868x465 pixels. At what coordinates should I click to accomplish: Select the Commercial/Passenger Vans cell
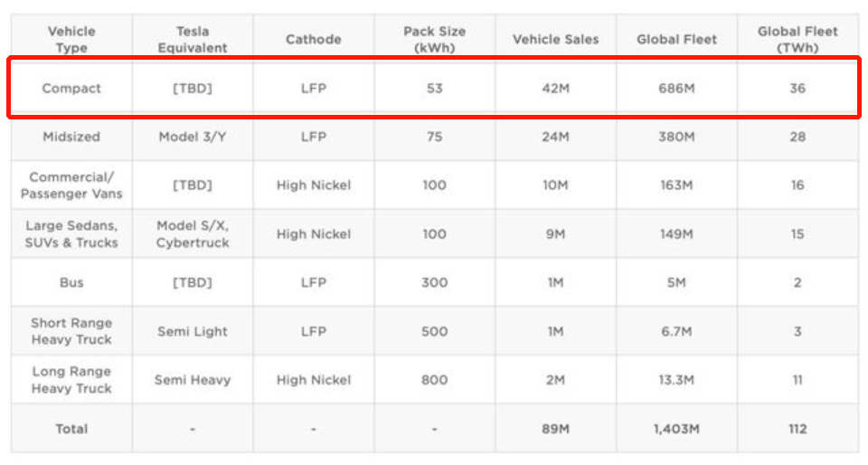(71, 185)
